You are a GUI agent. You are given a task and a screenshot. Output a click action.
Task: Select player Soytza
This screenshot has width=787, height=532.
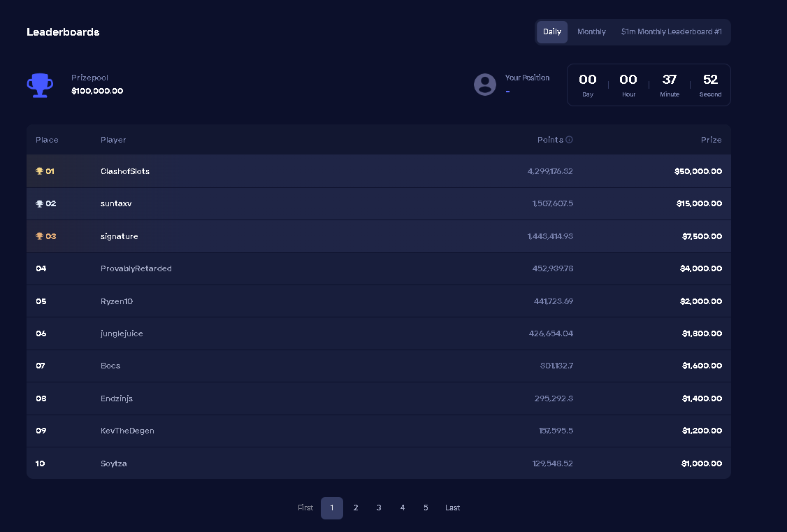click(113, 463)
